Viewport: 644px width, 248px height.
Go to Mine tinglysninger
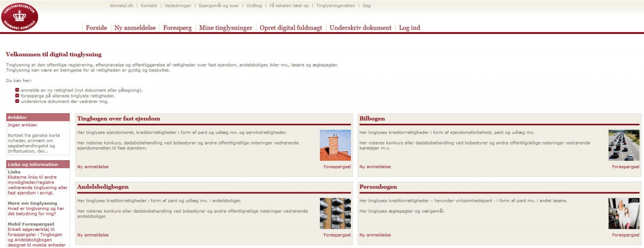pyautogui.click(x=225, y=28)
